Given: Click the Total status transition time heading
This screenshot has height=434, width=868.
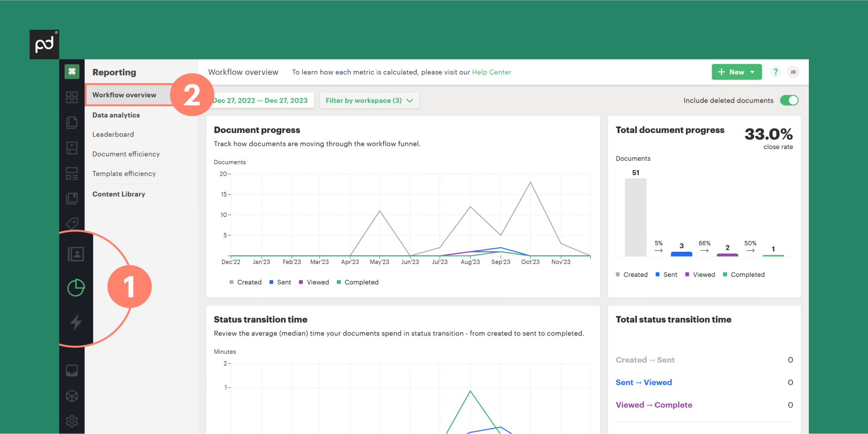Looking at the screenshot, I should (x=673, y=320).
